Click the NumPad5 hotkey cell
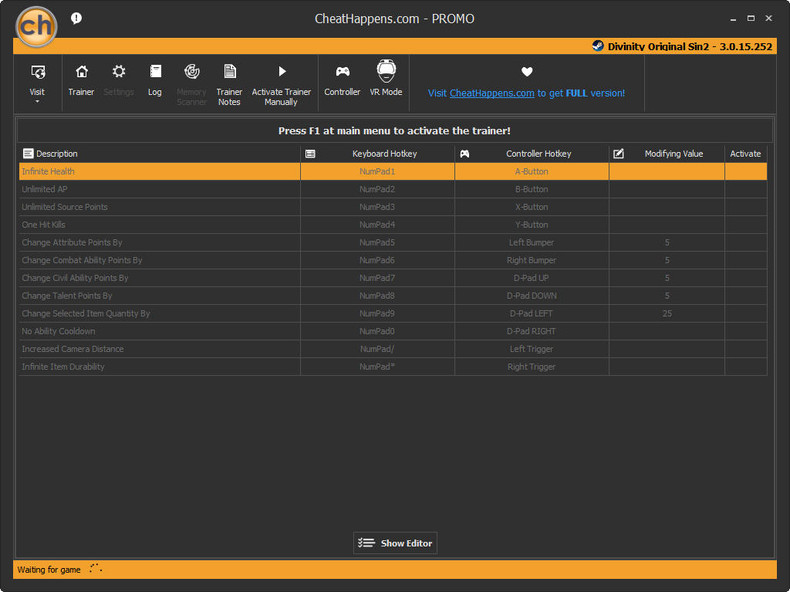 377,242
